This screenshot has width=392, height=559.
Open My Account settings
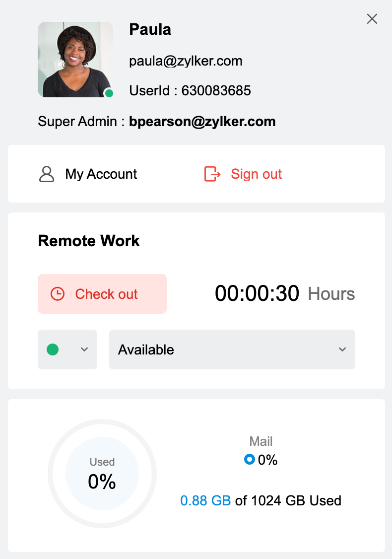tap(101, 174)
